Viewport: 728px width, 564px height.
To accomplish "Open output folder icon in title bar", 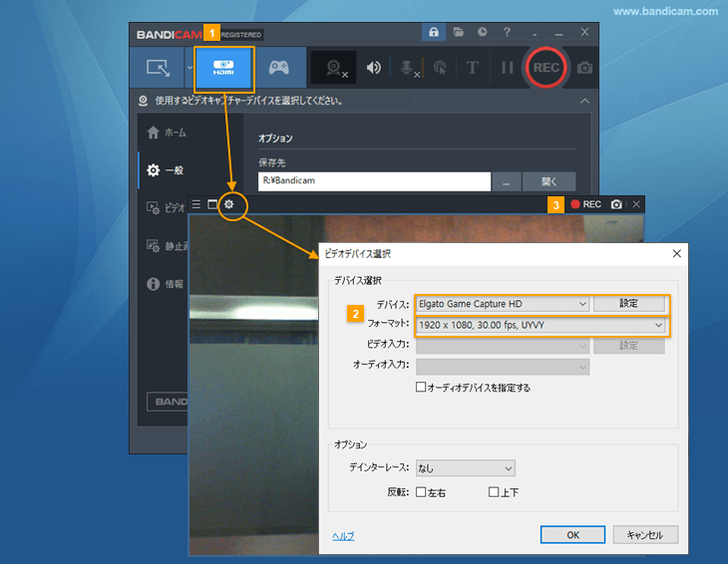I will (x=459, y=32).
